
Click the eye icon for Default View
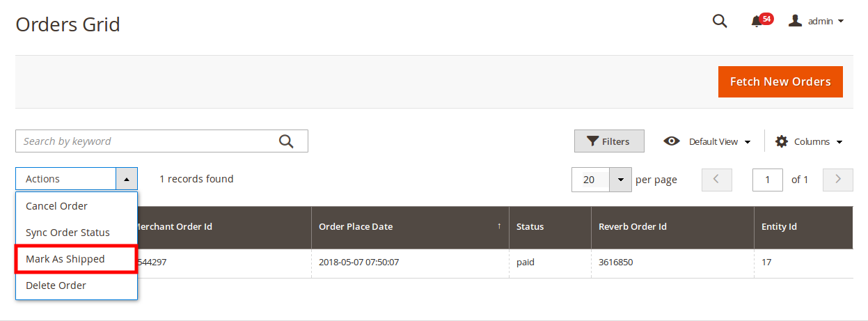point(672,141)
